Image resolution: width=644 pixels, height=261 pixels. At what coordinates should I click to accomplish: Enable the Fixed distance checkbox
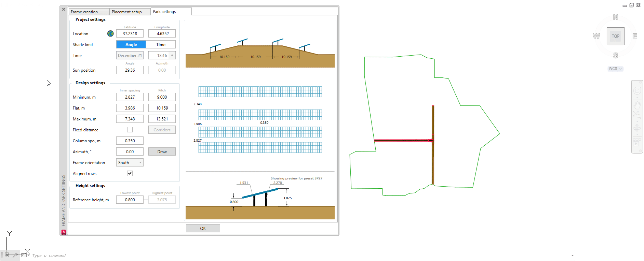130,130
